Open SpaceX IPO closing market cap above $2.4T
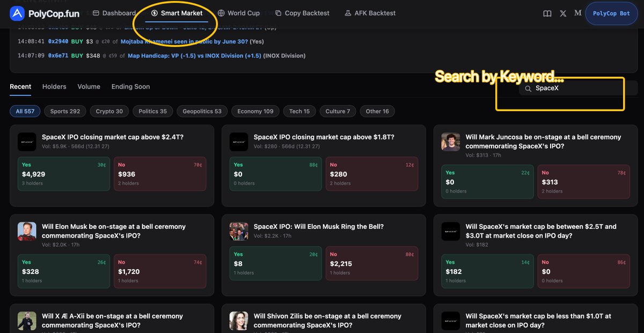 (x=113, y=137)
